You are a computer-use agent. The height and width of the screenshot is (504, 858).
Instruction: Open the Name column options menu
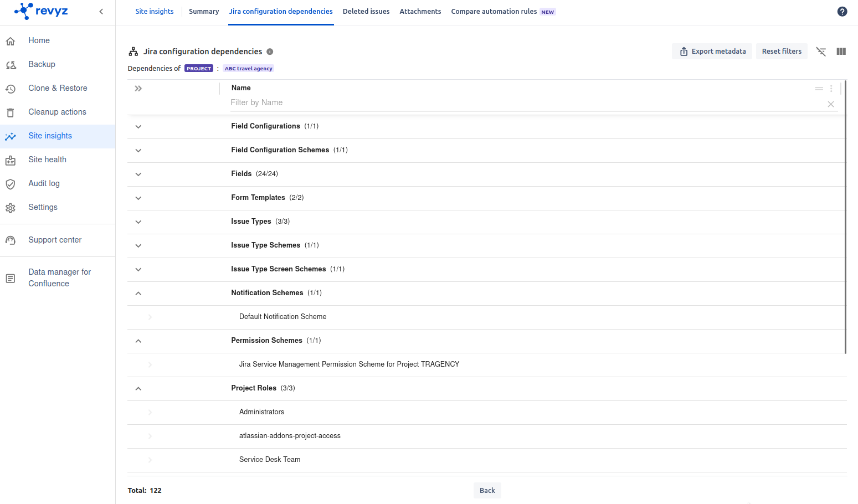click(x=831, y=89)
